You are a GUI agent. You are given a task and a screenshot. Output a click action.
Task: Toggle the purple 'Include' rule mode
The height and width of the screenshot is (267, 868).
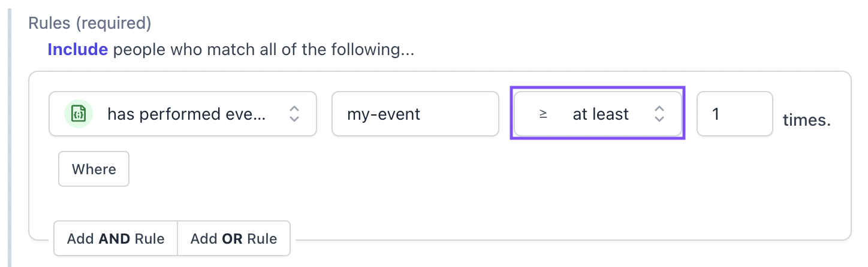click(x=78, y=49)
